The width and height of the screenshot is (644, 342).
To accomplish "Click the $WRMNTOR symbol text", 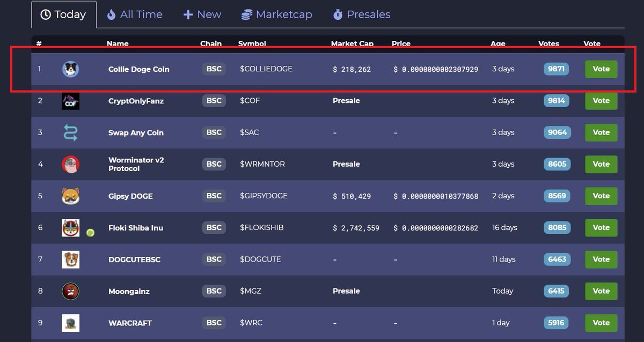I will 262,164.
